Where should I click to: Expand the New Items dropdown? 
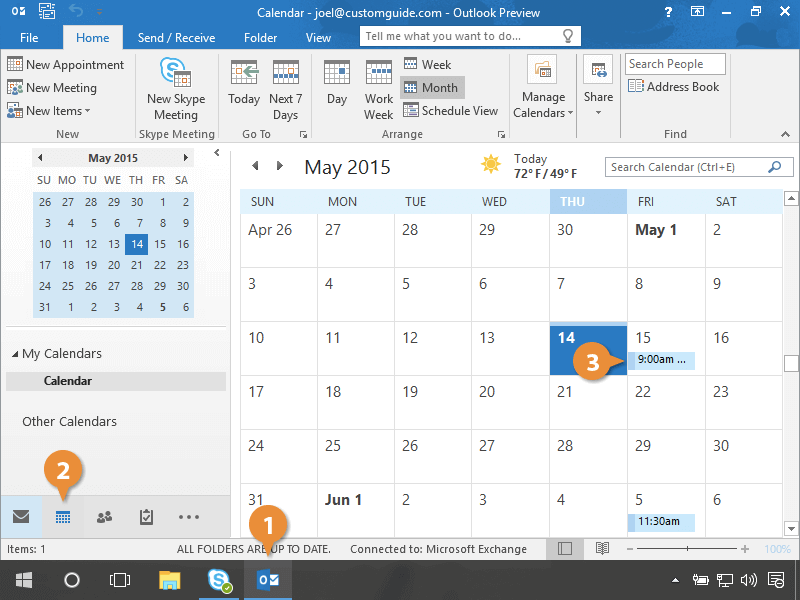coord(50,111)
